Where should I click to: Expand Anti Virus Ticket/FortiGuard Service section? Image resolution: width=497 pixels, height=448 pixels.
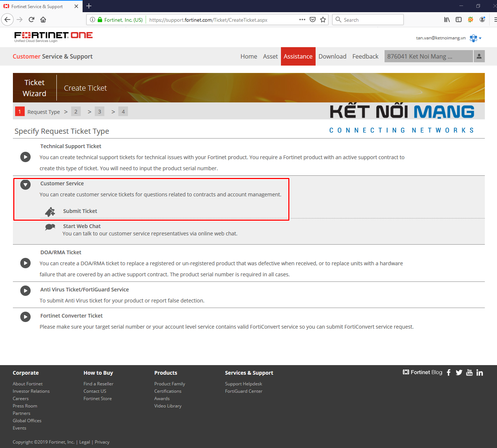click(x=25, y=291)
